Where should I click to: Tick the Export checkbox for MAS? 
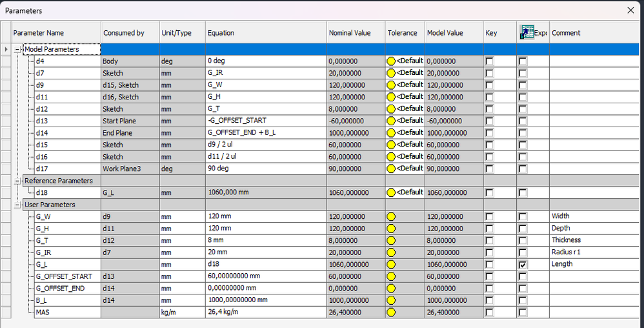(x=523, y=312)
